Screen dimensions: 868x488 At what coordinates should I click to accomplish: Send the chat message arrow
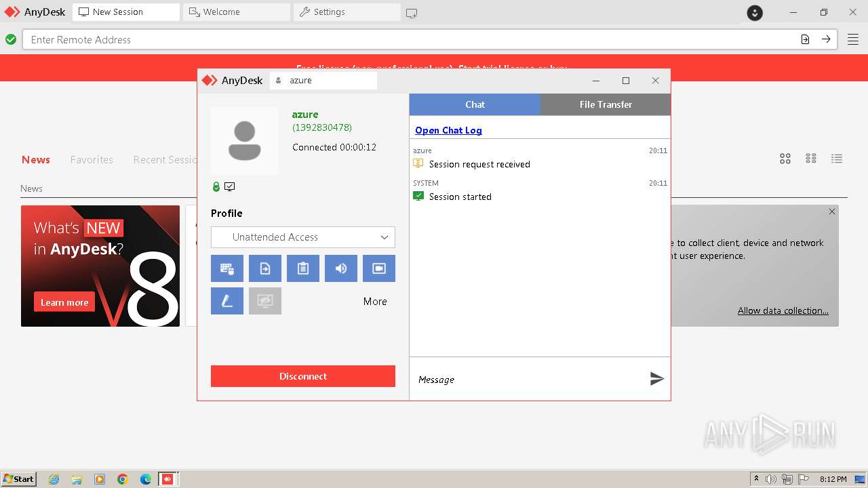click(656, 379)
